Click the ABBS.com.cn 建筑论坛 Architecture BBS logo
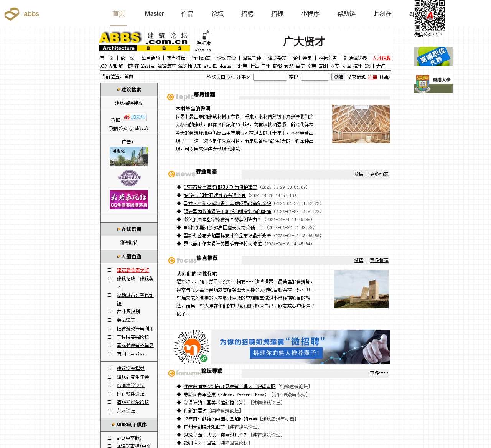The image size is (491, 448). click(145, 41)
